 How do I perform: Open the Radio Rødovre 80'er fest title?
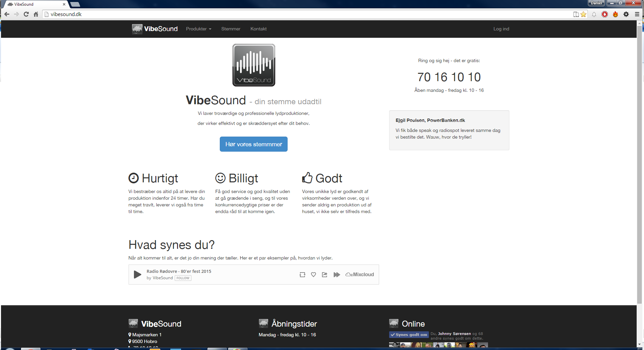coord(179,271)
